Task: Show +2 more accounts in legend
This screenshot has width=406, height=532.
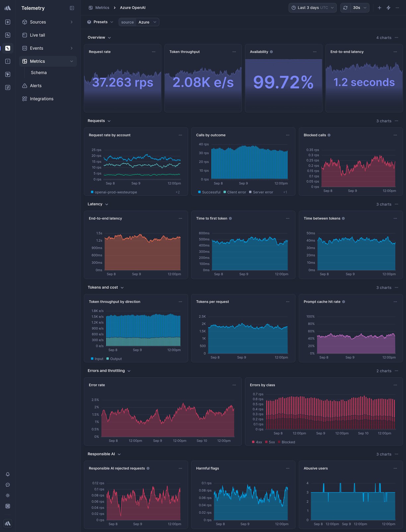Action: point(177,192)
